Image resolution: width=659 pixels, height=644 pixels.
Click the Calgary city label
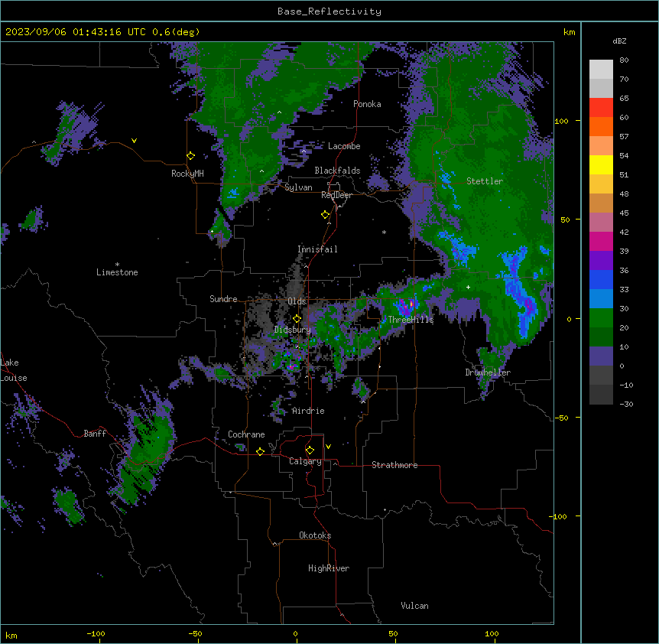pos(306,461)
